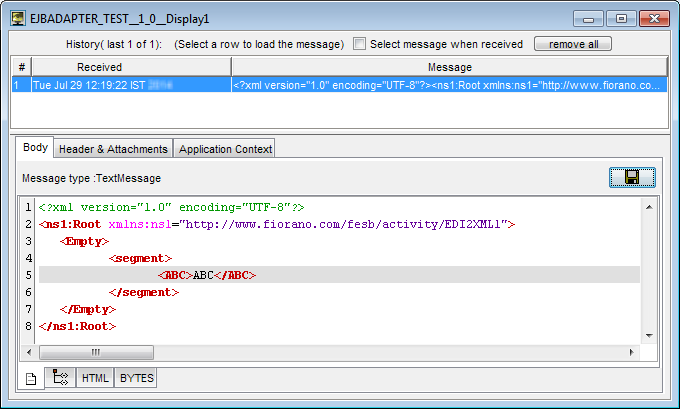Show the HTML view tab
The image size is (680, 409).
tap(95, 378)
